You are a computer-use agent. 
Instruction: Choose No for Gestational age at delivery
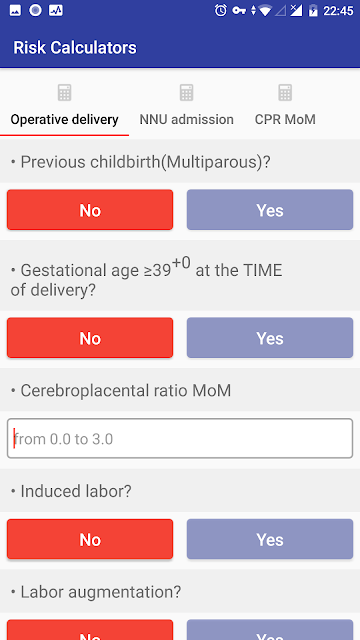(x=90, y=338)
